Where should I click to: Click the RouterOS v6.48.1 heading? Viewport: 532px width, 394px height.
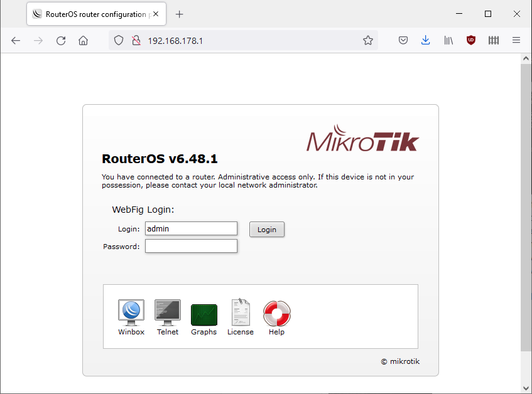pyautogui.click(x=160, y=159)
